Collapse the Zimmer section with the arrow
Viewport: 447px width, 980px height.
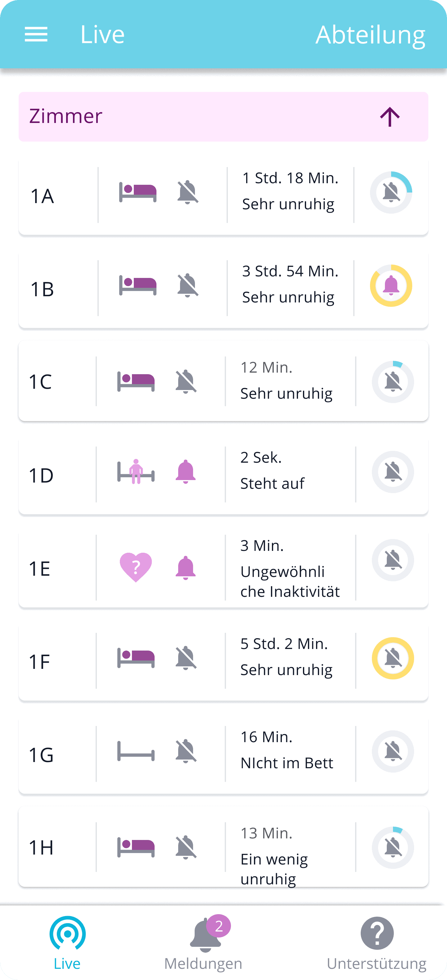[x=390, y=116]
